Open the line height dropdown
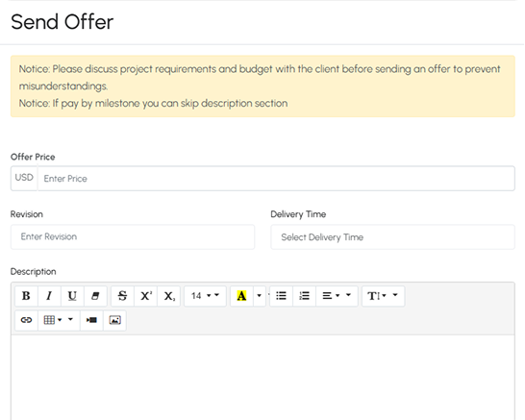The width and height of the screenshot is (525, 420). pyautogui.click(x=384, y=296)
